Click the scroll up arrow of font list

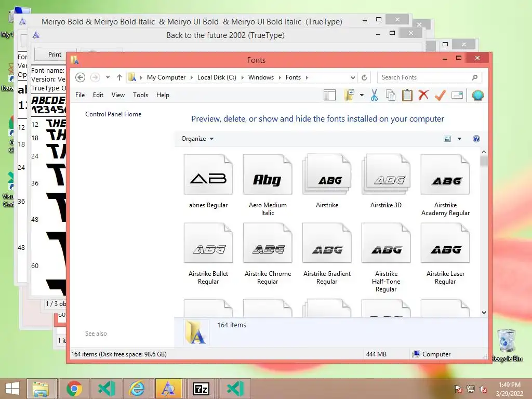[484, 152]
